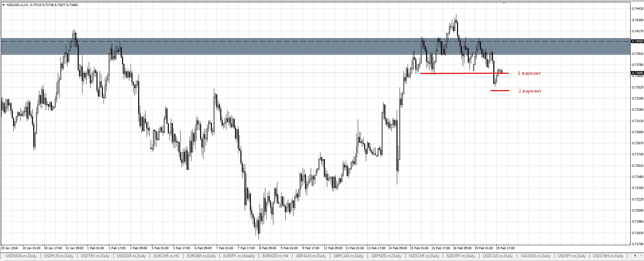Open the USDJPY.m,Daily chart tab

point(572,256)
